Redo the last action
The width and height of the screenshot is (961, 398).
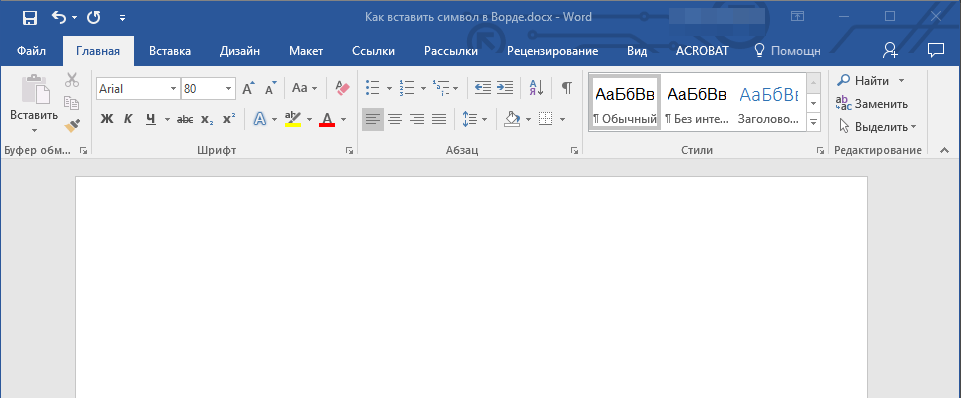point(93,18)
